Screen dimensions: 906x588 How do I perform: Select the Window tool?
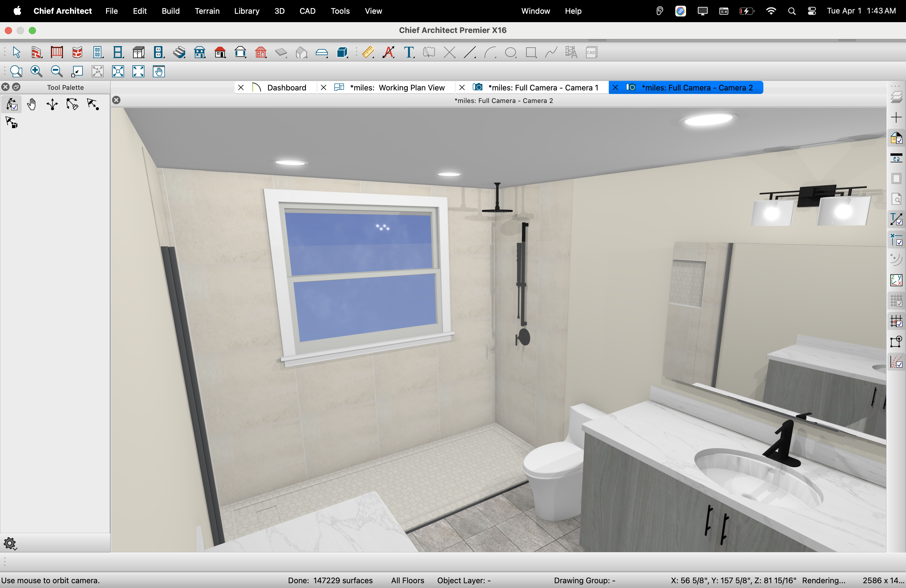tap(118, 52)
